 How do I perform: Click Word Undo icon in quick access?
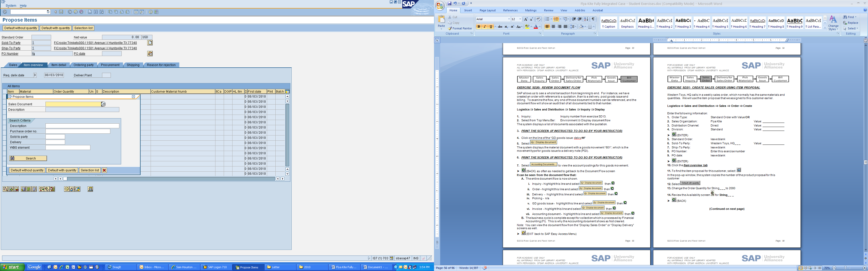click(x=455, y=3)
